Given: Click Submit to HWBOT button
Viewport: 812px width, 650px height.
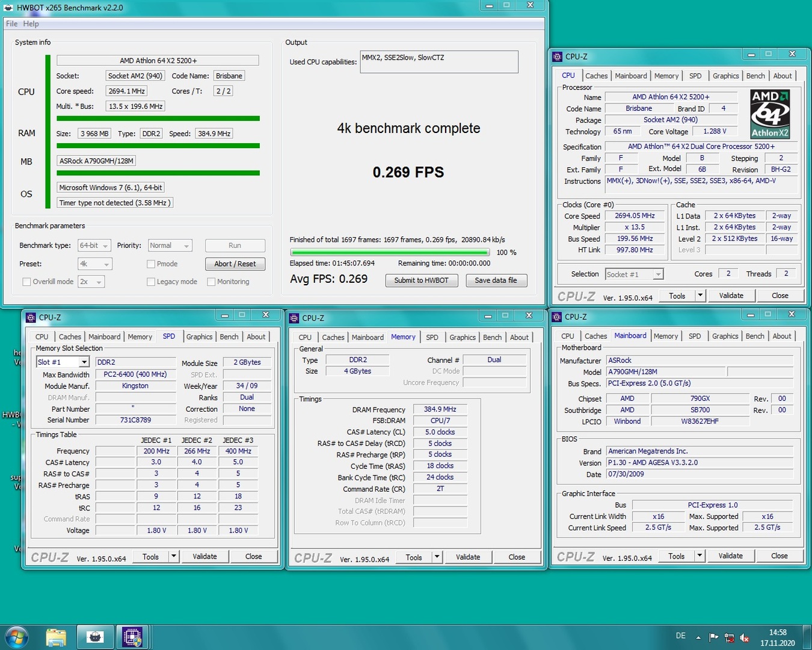Looking at the screenshot, I should coord(422,280).
